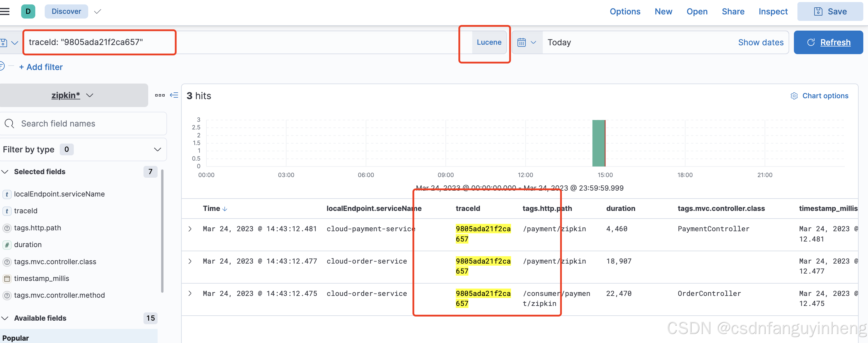Open the filter options circle icon
868x343 pixels.
point(2,66)
